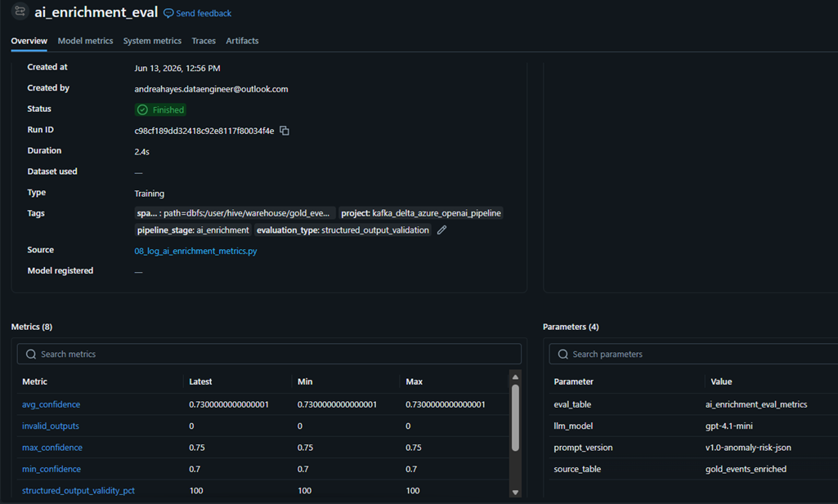Click the metrics table scroll down arrow
This screenshot has height=504, width=838.
pos(515,493)
